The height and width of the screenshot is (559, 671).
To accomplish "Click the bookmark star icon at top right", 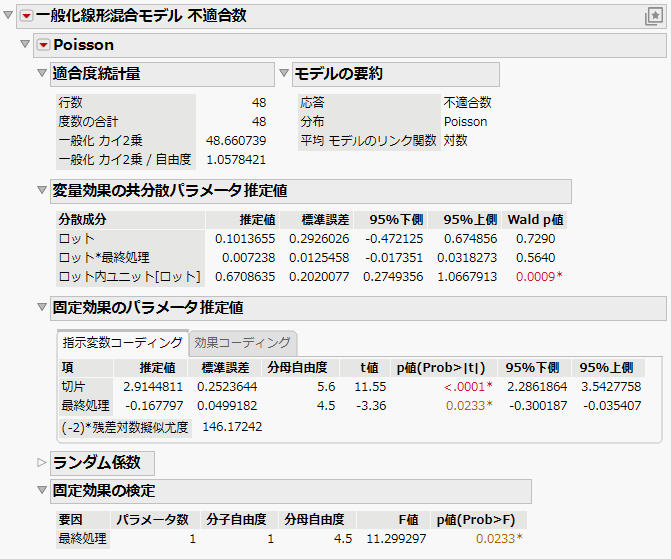I will [x=654, y=16].
